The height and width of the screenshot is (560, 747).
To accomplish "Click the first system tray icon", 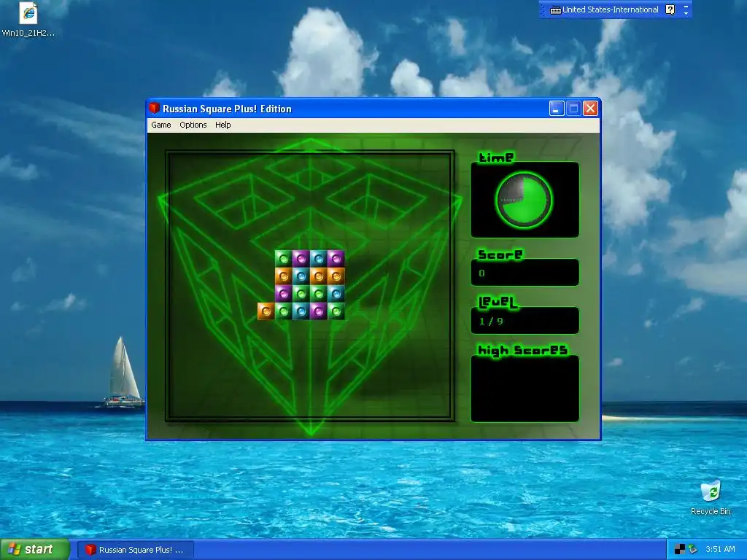I will pos(680,549).
